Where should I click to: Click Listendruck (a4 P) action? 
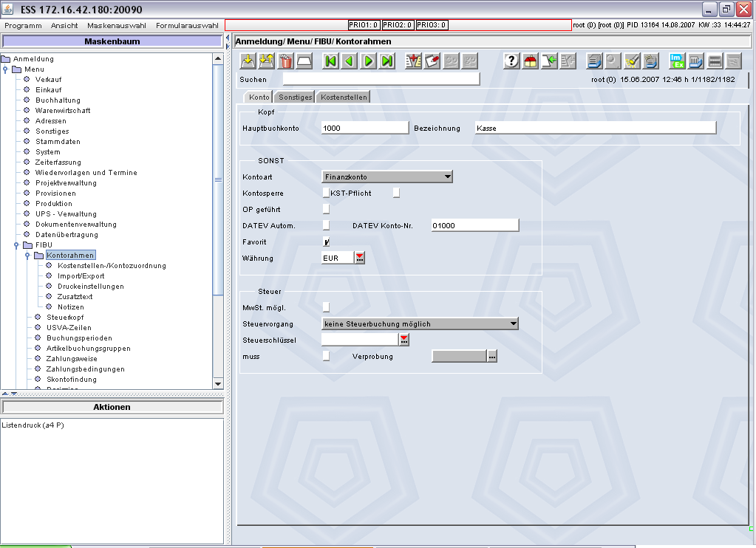[x=33, y=425]
